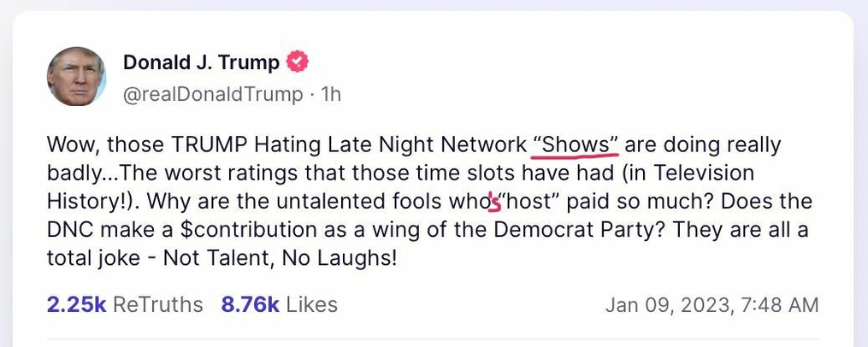Open the "Donald J. Trump" display name
Viewport: 868px width, 347px height.
pos(201,62)
